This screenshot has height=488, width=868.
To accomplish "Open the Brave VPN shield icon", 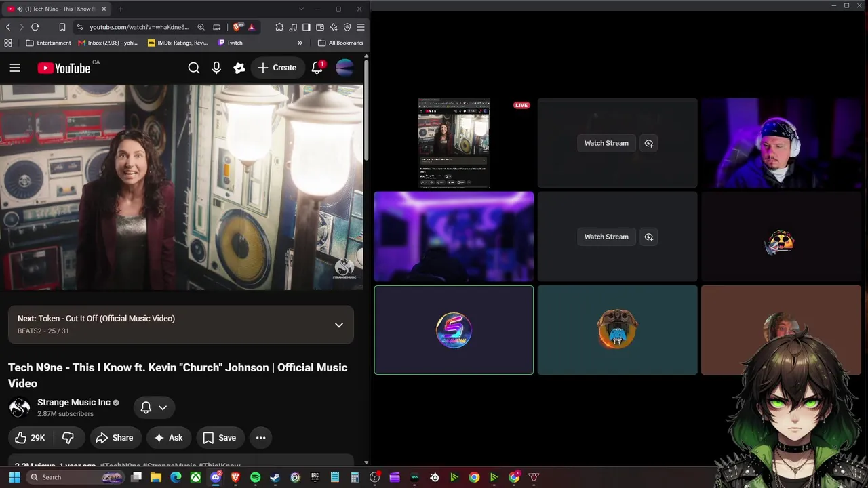I will 347,27.
